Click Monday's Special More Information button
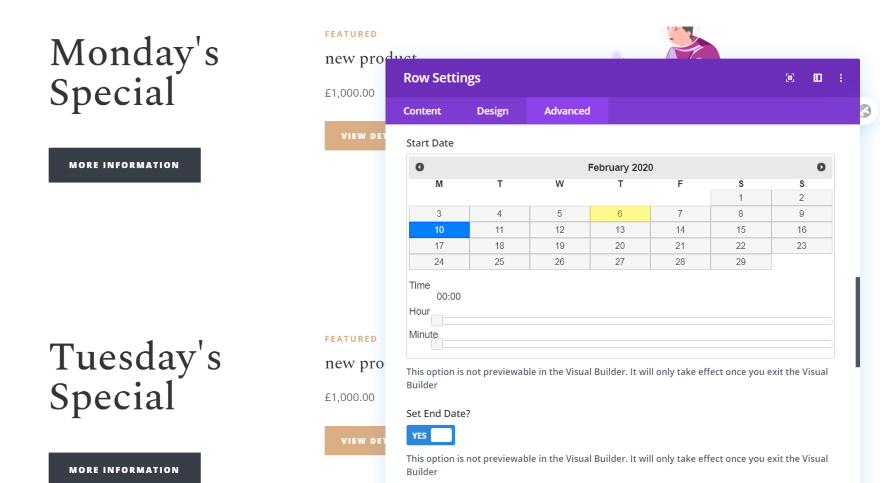This screenshot has height=483, width=880. [x=124, y=165]
